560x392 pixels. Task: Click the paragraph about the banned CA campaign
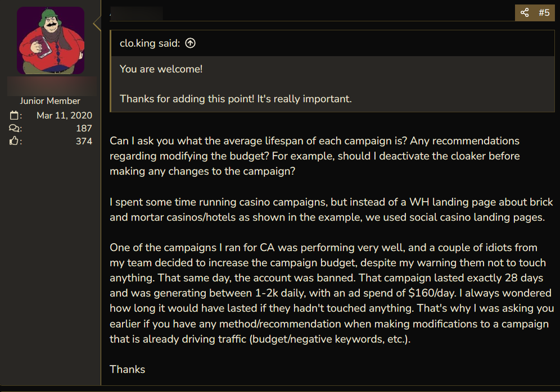pos(331,293)
